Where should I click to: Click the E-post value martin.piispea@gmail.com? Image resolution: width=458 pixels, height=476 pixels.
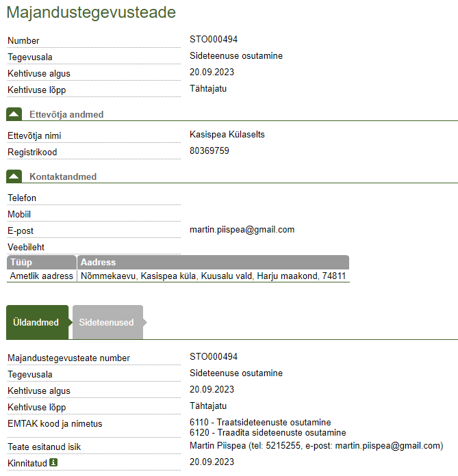[242, 230]
